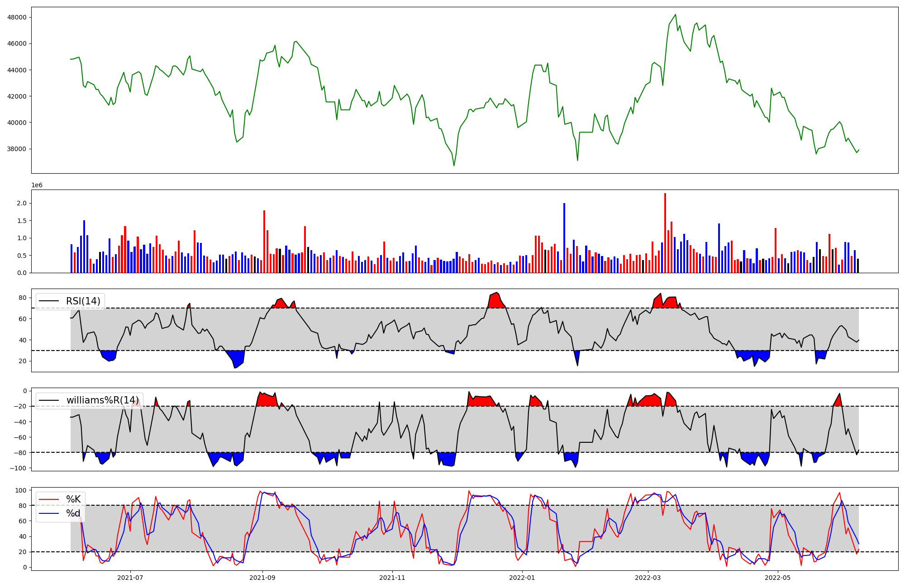Click the 1e6 volume scale label
The width and height of the screenshot is (905, 588).
(37, 185)
